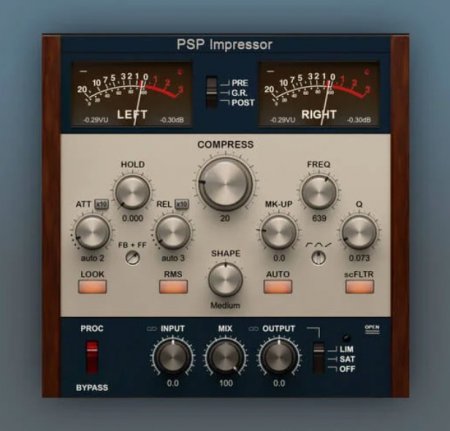
Task: Select the LIM output mode label
Action: 346,349
